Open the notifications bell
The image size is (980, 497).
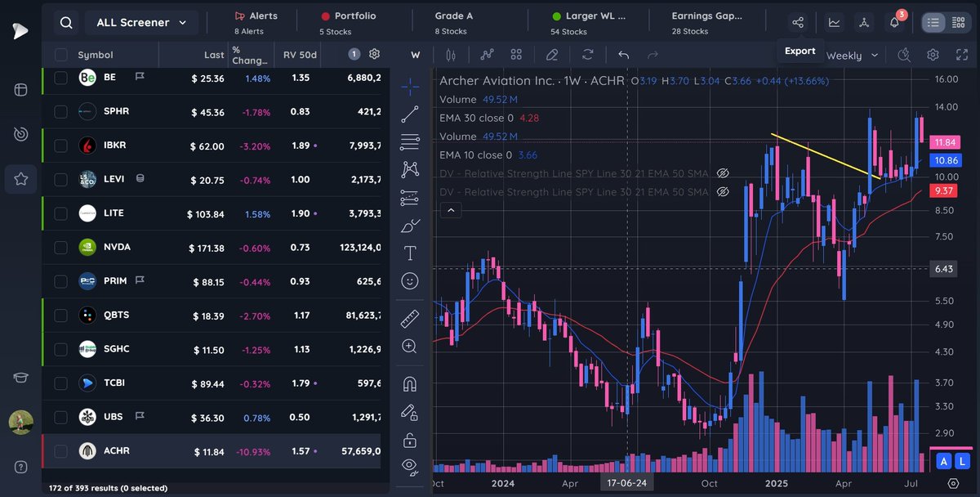pyautogui.click(x=894, y=23)
